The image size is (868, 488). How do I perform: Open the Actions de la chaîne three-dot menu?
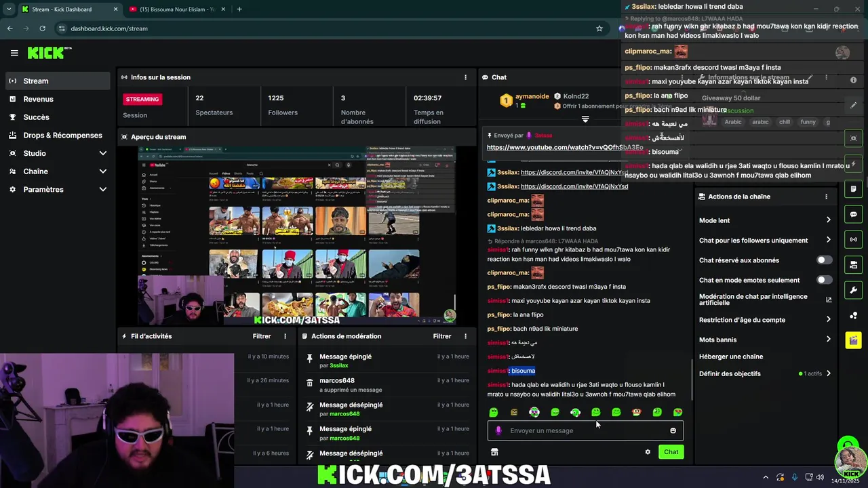[826, 197]
